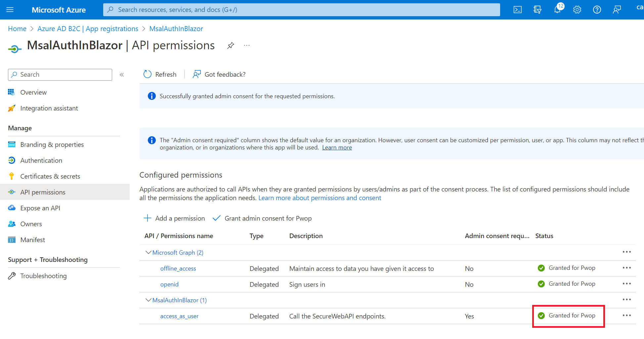The width and height of the screenshot is (644, 339).
Task: Open the more options ellipsis beside the page title
Action: point(247,45)
